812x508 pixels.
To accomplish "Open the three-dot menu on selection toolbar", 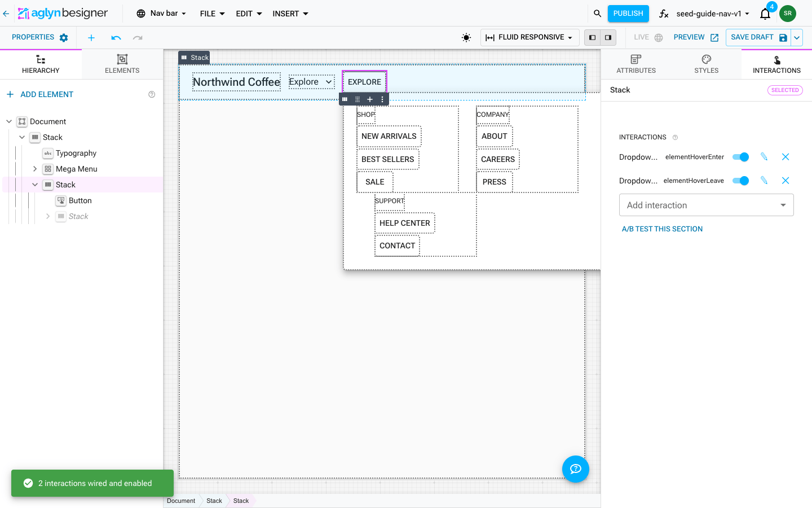I will click(382, 99).
